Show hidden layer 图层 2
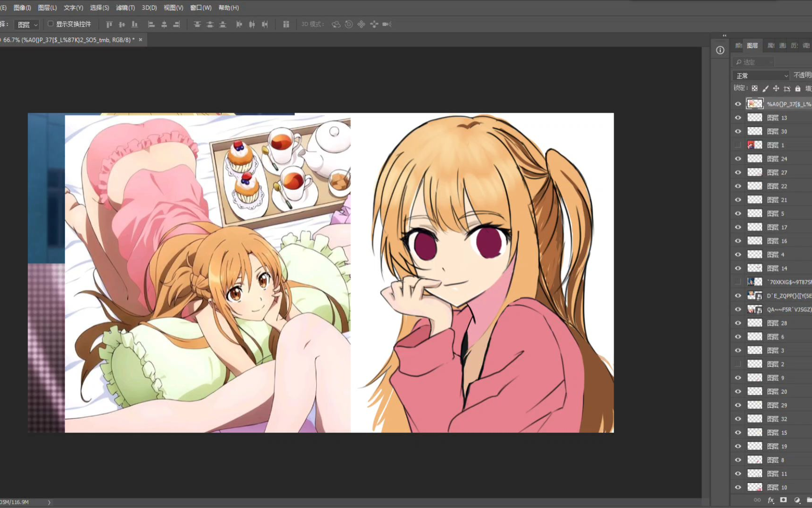812x508 pixels. (x=738, y=364)
